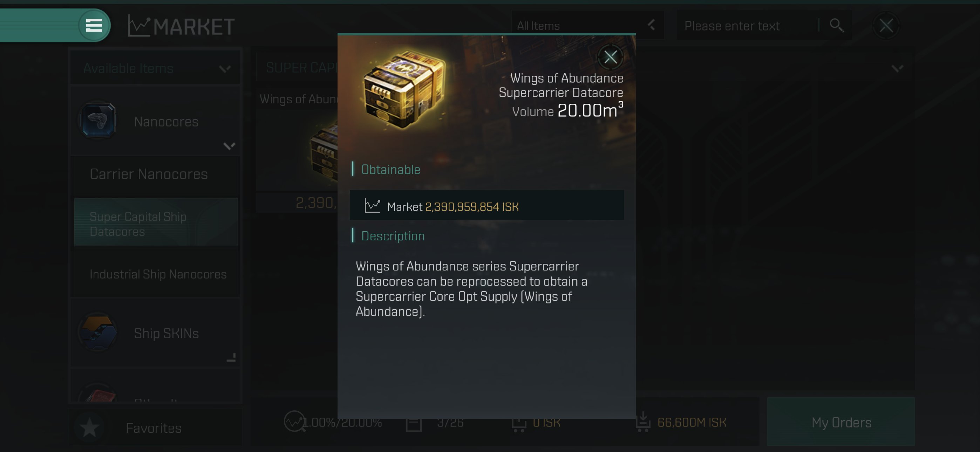Image resolution: width=980 pixels, height=452 pixels.
Task: Open the Nanocores category icon
Action: 98,120
